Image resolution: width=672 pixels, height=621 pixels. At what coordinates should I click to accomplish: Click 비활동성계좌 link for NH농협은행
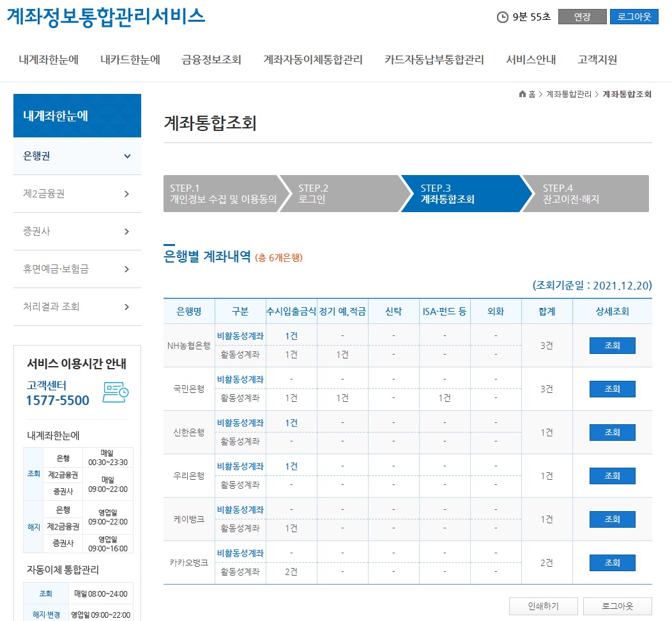pyautogui.click(x=240, y=336)
